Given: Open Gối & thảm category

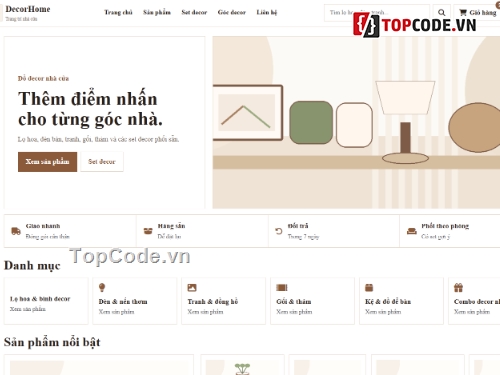Looking at the screenshot, I should [312, 301].
